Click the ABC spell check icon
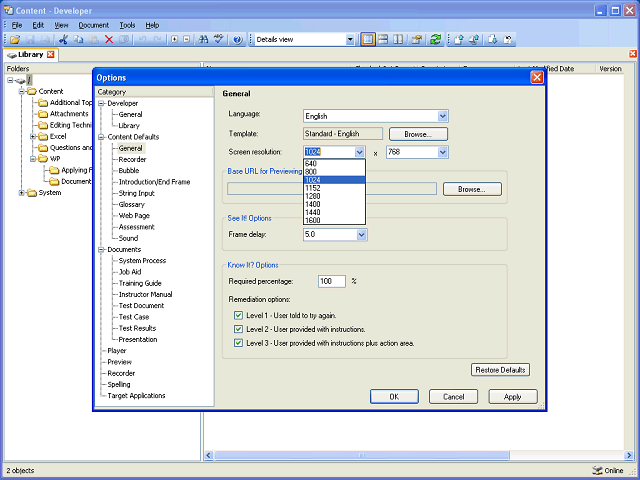Image resolution: width=640 pixels, height=480 pixels. click(x=219, y=39)
